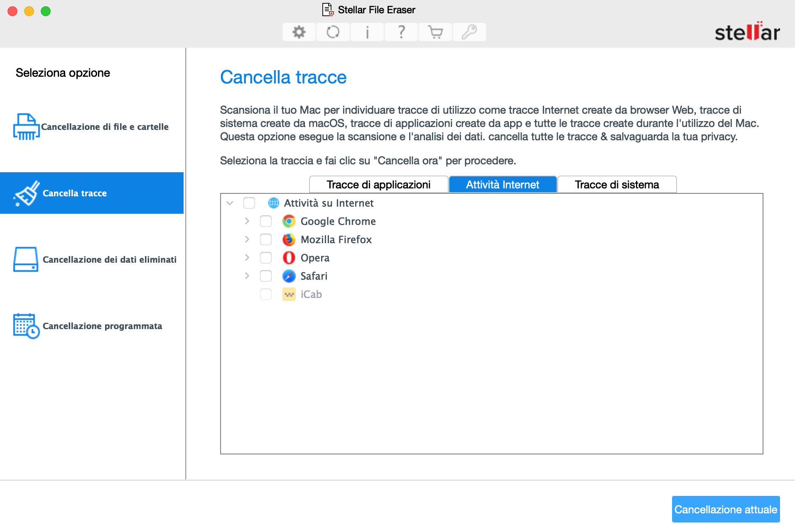The width and height of the screenshot is (795, 532).
Task: Click the Google Chrome label
Action: tap(338, 221)
